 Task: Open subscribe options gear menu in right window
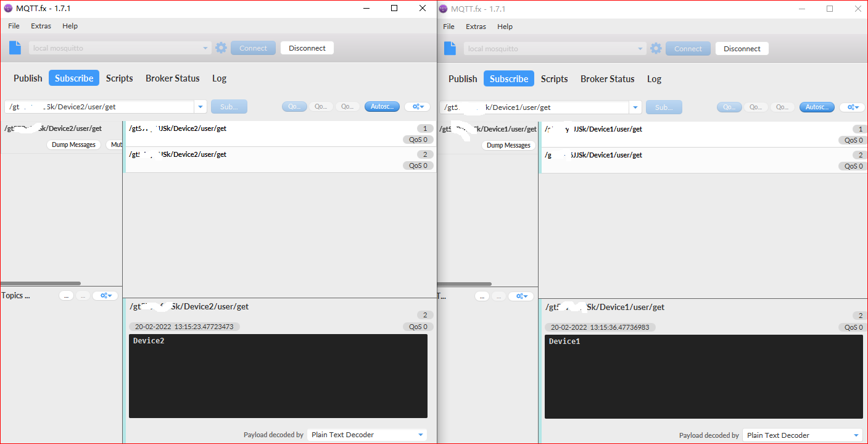tap(853, 107)
